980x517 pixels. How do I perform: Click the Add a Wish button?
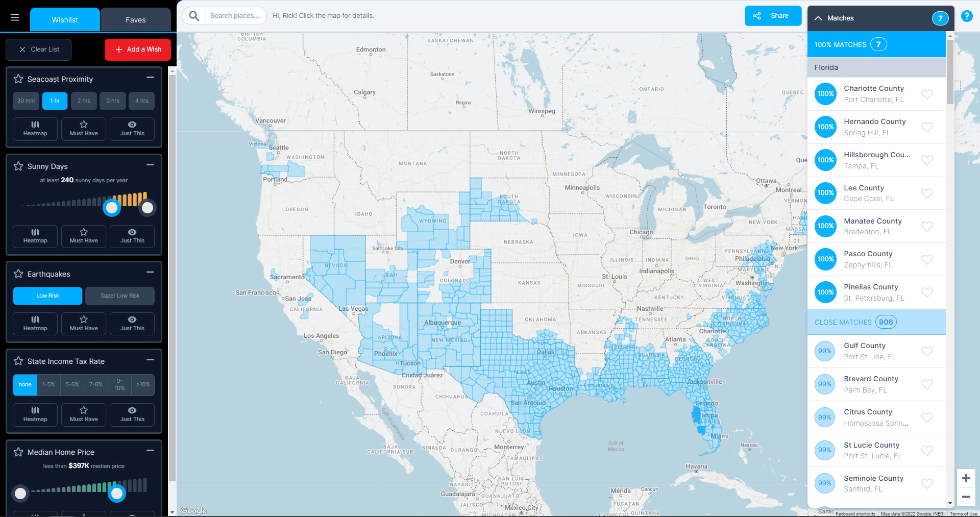coord(138,50)
